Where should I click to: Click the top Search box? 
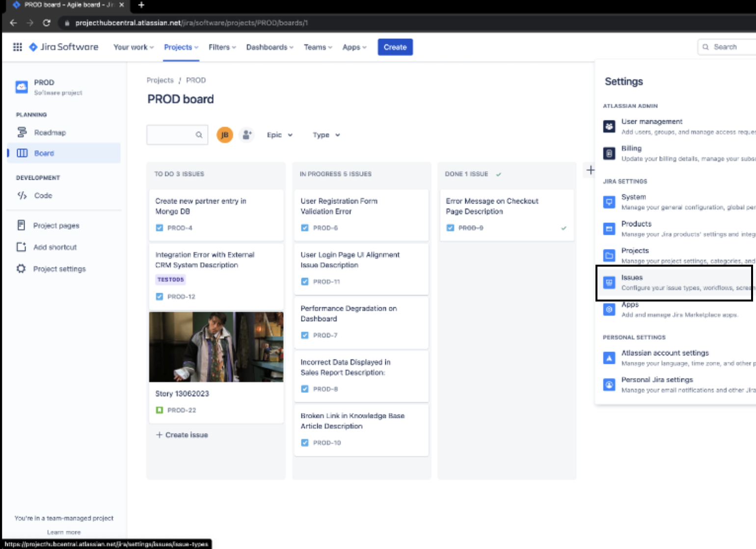point(727,47)
